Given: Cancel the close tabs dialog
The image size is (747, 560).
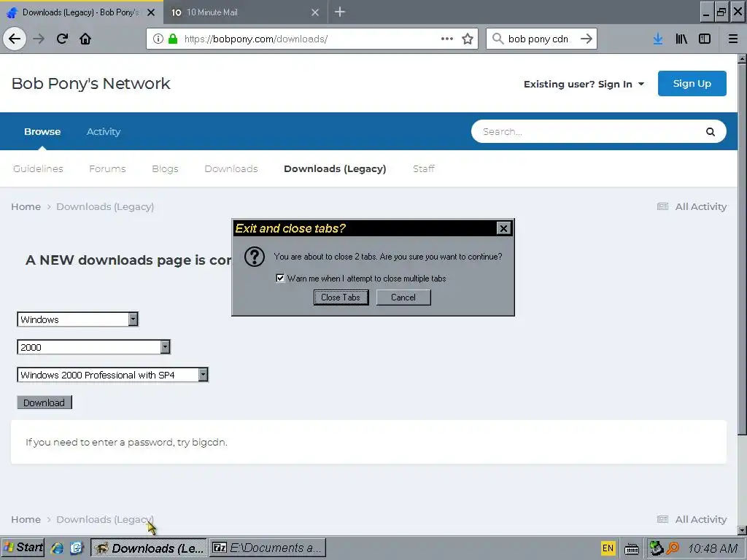Looking at the screenshot, I should point(403,297).
